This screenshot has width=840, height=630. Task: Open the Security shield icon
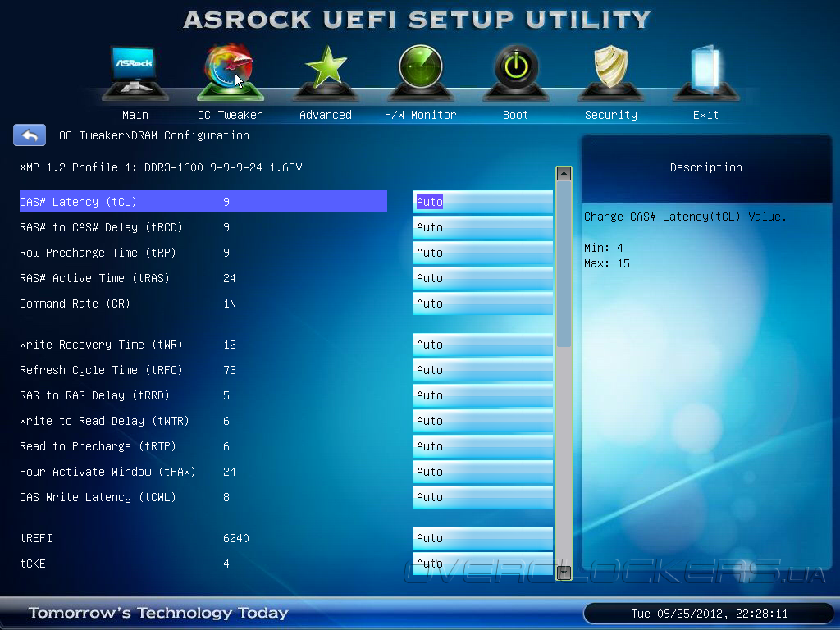(x=610, y=72)
